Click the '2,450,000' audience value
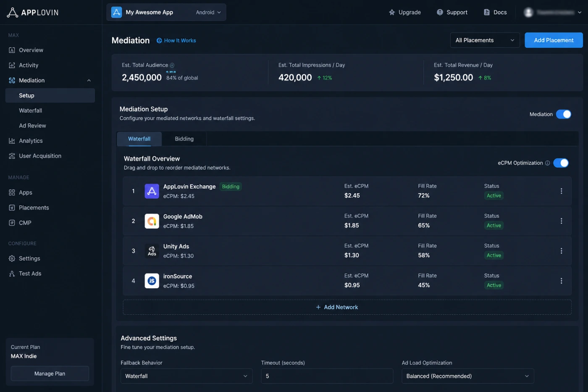Image resolution: width=588 pixels, height=392 pixels. (142, 78)
